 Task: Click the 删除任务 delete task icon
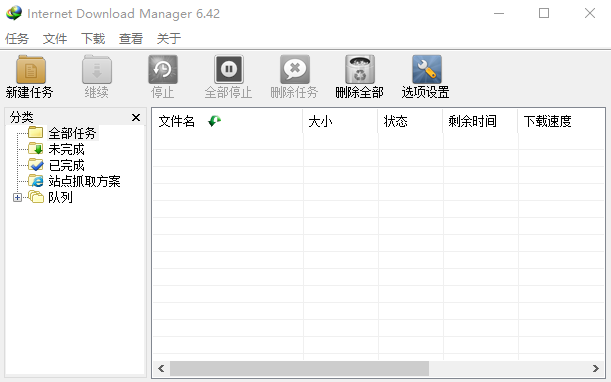point(295,69)
